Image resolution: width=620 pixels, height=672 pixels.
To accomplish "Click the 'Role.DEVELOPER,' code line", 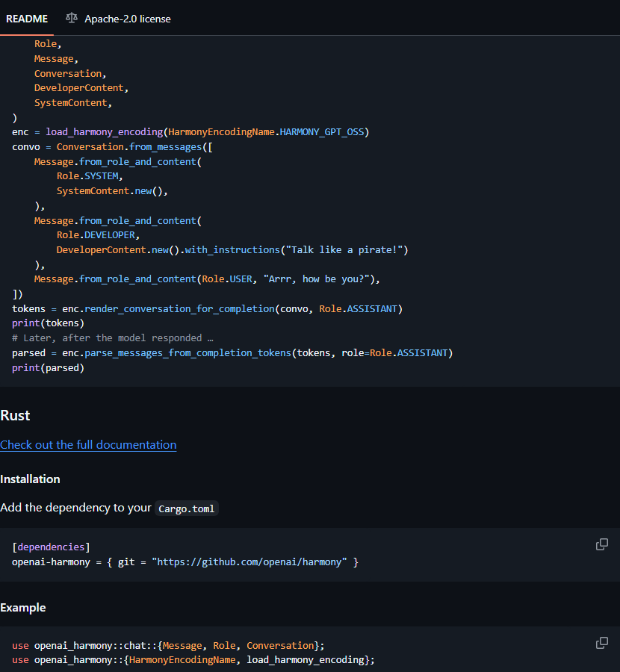I will pos(98,235).
